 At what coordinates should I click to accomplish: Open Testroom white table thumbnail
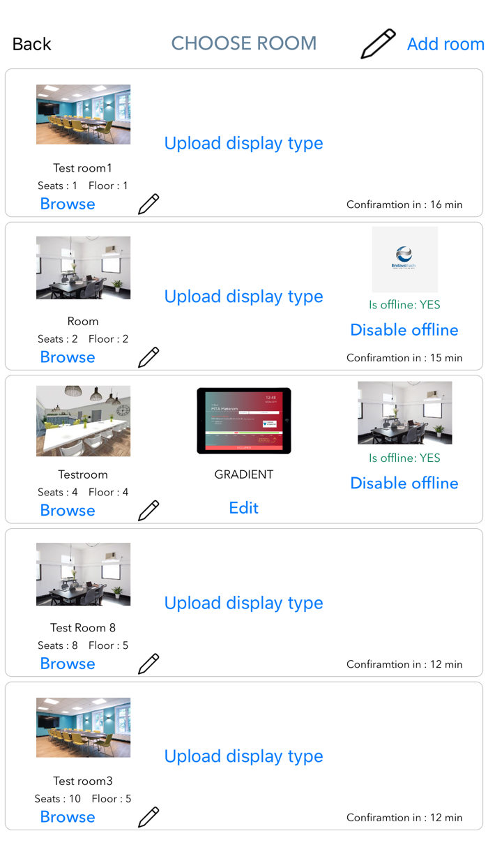point(83,421)
